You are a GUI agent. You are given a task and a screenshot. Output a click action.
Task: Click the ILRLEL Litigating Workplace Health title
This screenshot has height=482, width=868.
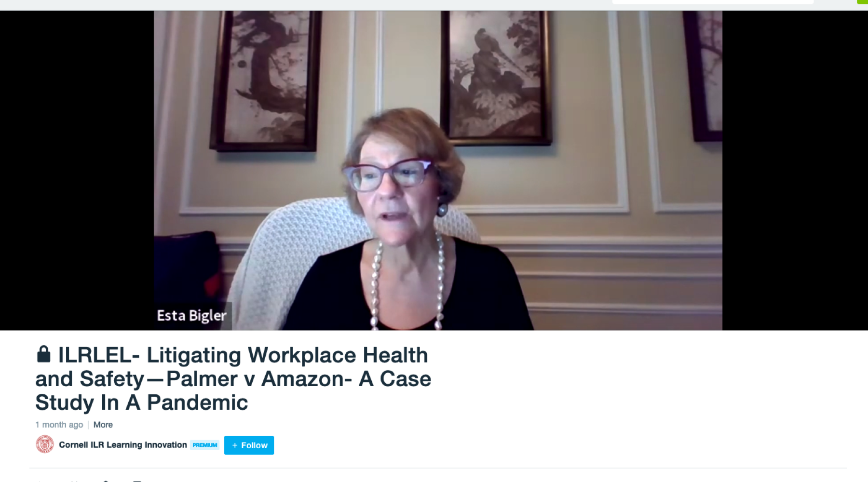(x=233, y=379)
